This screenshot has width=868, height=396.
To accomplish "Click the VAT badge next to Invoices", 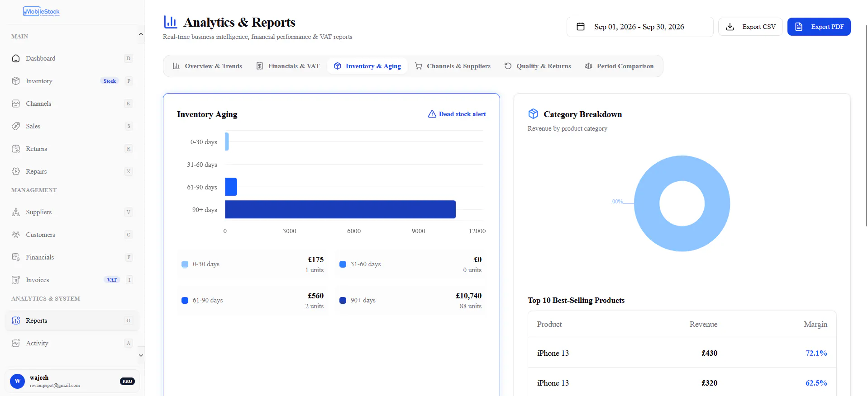I will pos(112,280).
